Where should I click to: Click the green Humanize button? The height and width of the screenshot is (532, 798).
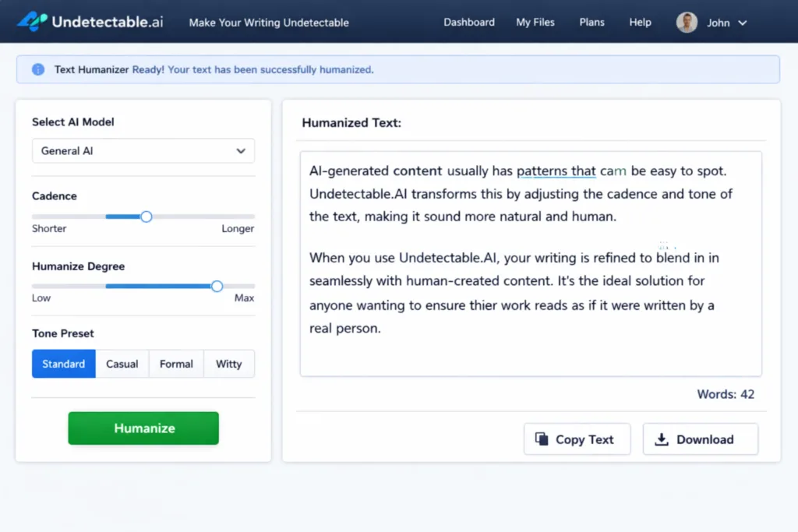pos(143,428)
